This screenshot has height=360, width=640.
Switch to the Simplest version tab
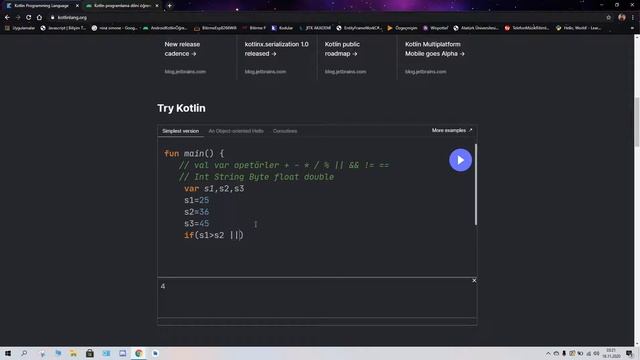pos(180,131)
